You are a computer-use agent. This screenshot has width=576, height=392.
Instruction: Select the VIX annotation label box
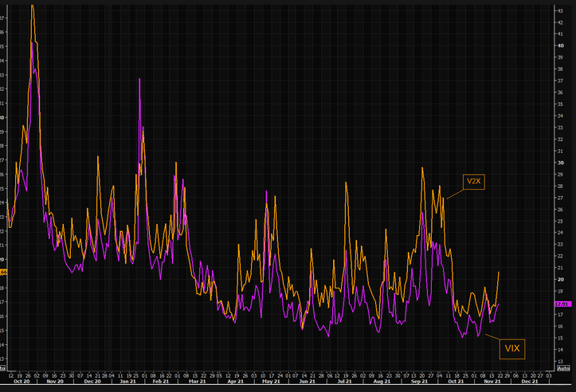[x=512, y=349]
